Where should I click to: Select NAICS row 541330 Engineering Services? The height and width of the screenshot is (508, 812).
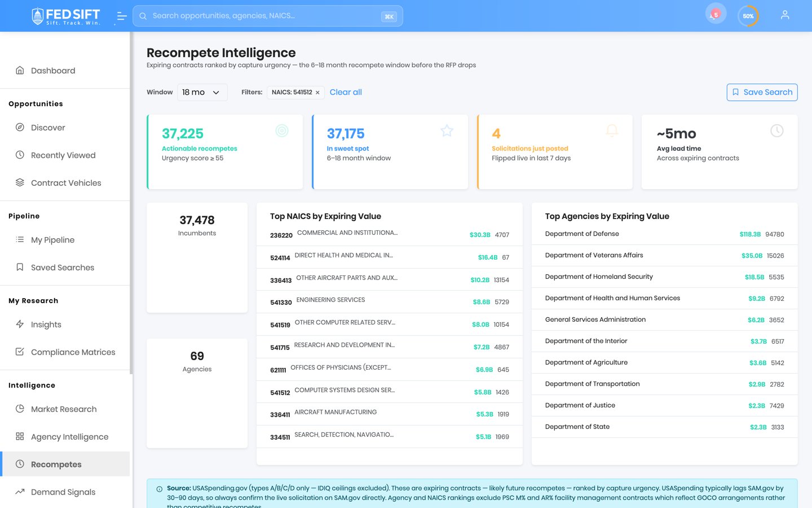pos(390,302)
